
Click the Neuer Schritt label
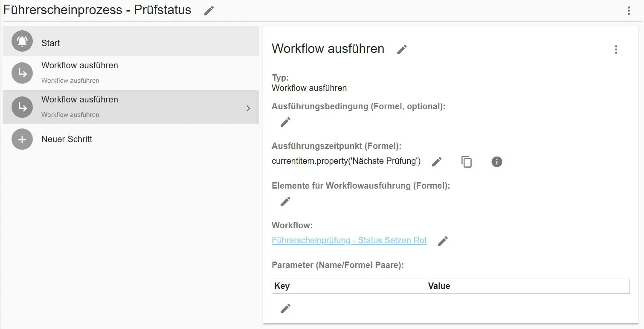[67, 139]
